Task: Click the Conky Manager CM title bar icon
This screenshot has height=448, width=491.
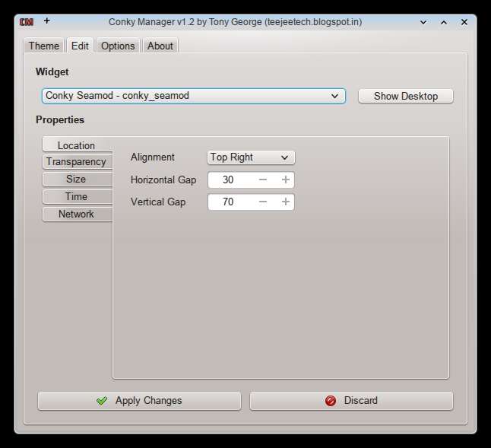Action: pyautogui.click(x=26, y=22)
